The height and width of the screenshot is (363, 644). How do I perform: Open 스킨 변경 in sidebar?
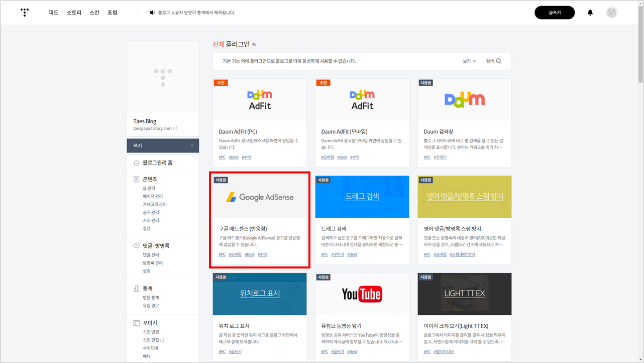tap(151, 332)
